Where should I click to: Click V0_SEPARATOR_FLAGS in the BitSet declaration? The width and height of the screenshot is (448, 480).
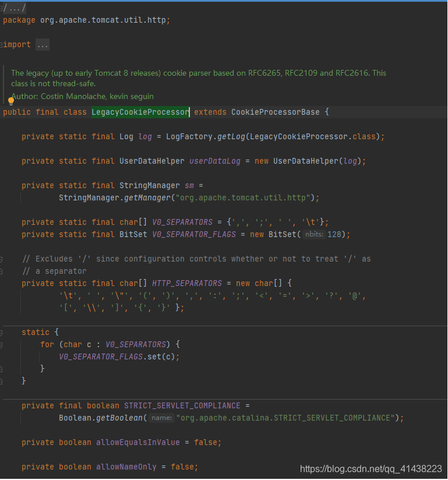click(194, 235)
